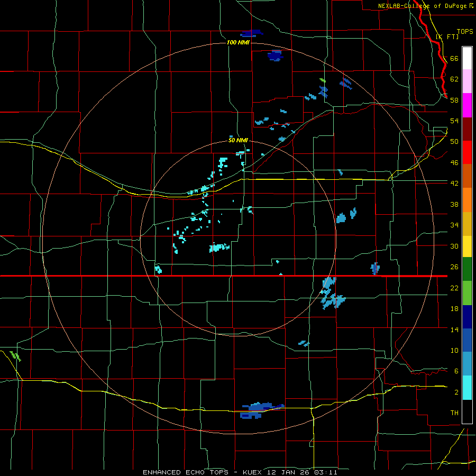The height and width of the screenshot is (476, 476).
Task: Click the dark red (maroon) legend swatch
Action: coord(467,130)
